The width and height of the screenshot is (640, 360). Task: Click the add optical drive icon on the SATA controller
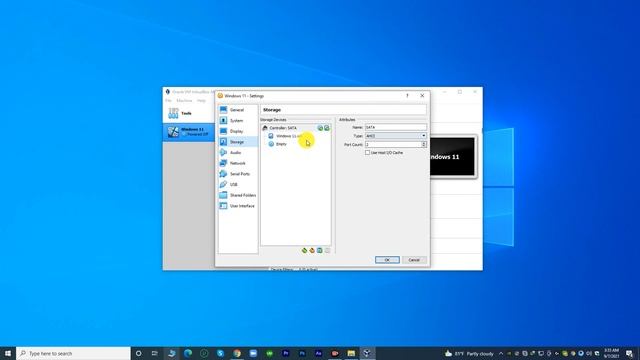tap(320, 128)
